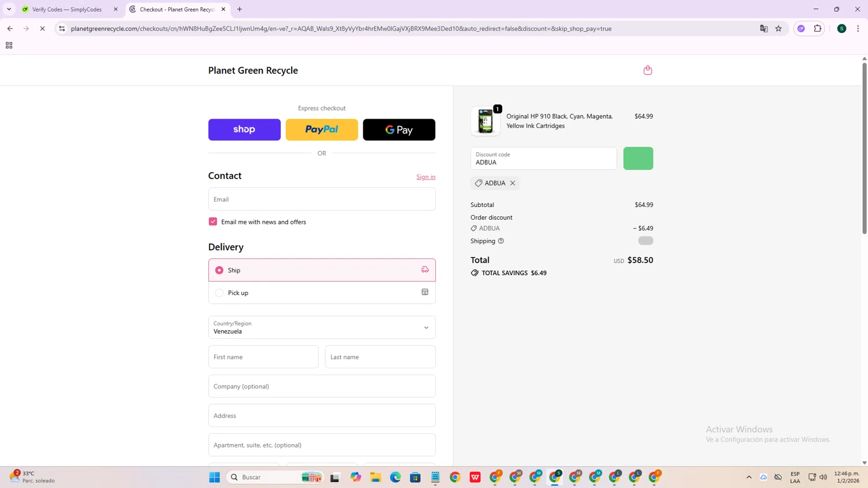
Task: Open the clock and date panel
Action: coord(847,477)
